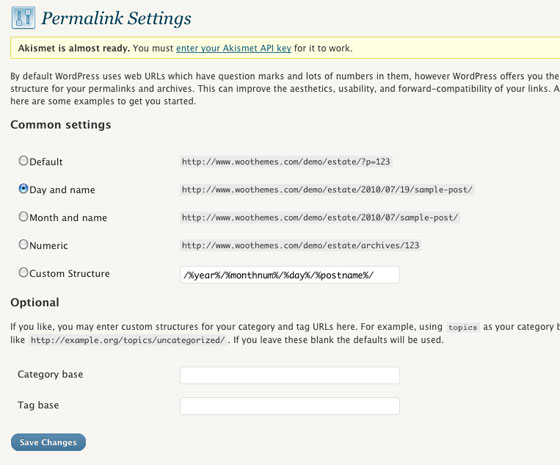560x465 pixels.
Task: Click the 2010/07/sample-post URL example
Action: click(320, 218)
